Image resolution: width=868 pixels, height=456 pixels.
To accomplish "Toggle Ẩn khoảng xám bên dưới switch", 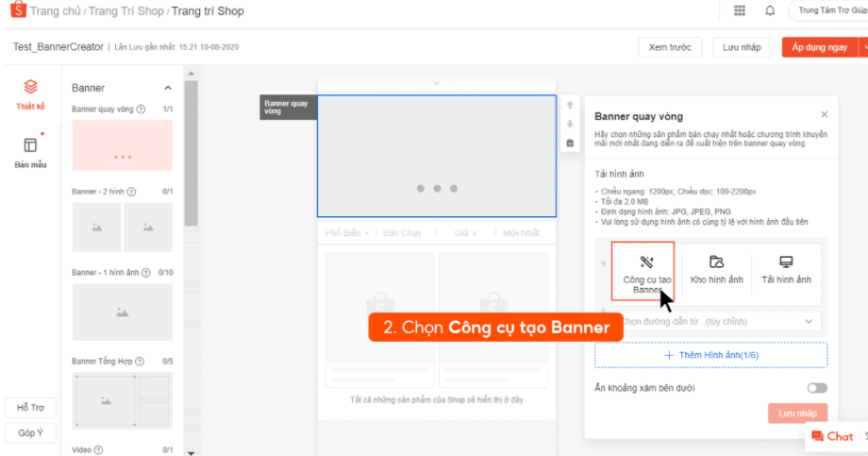I will [x=816, y=388].
